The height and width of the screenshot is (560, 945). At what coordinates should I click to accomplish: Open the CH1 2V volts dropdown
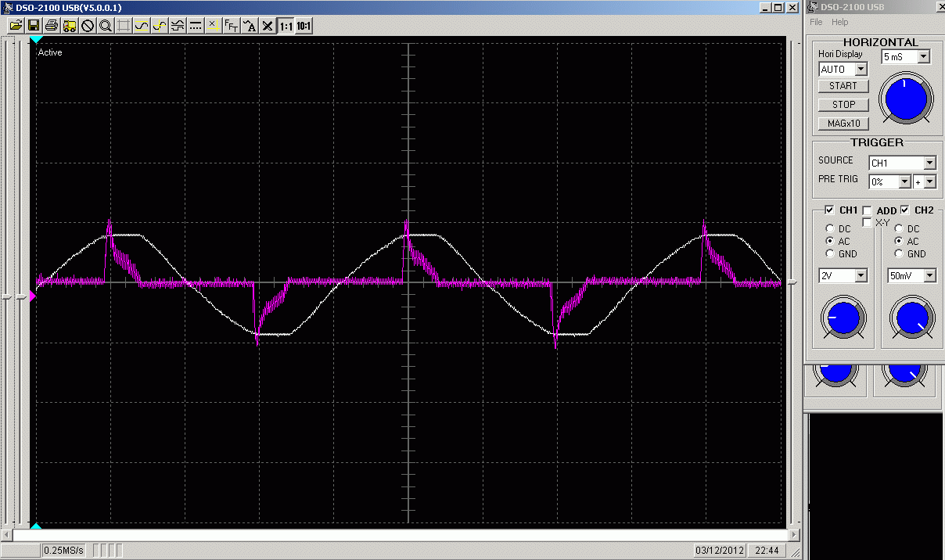point(861,276)
